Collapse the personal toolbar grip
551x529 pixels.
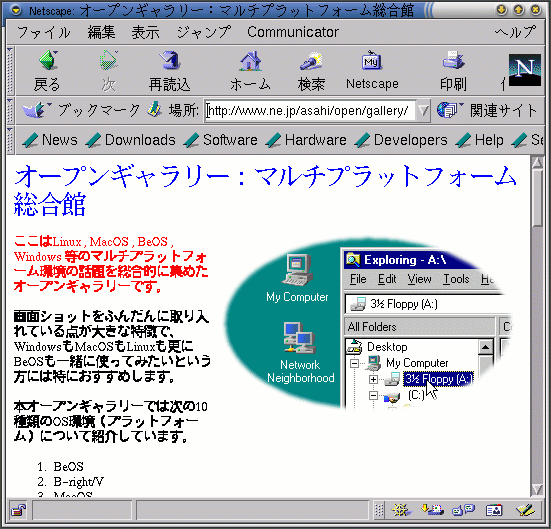click(10, 140)
